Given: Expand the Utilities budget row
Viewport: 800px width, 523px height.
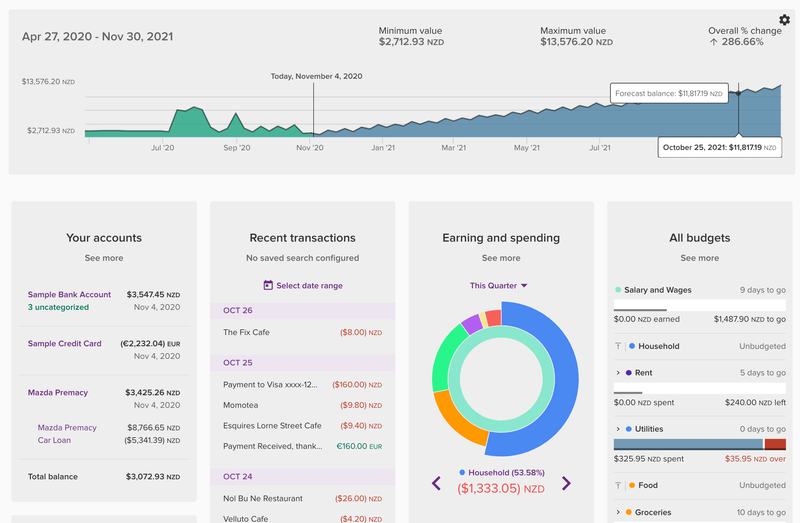Looking at the screenshot, I should (618, 429).
